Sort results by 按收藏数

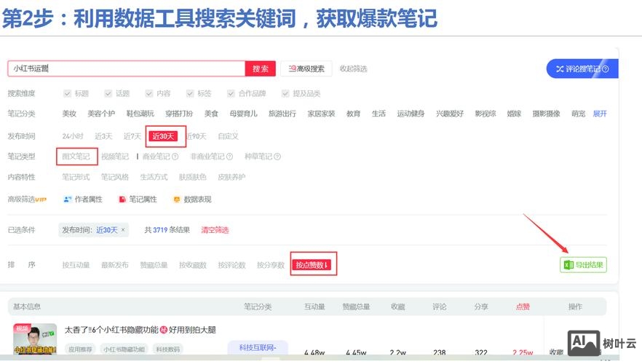click(193, 265)
